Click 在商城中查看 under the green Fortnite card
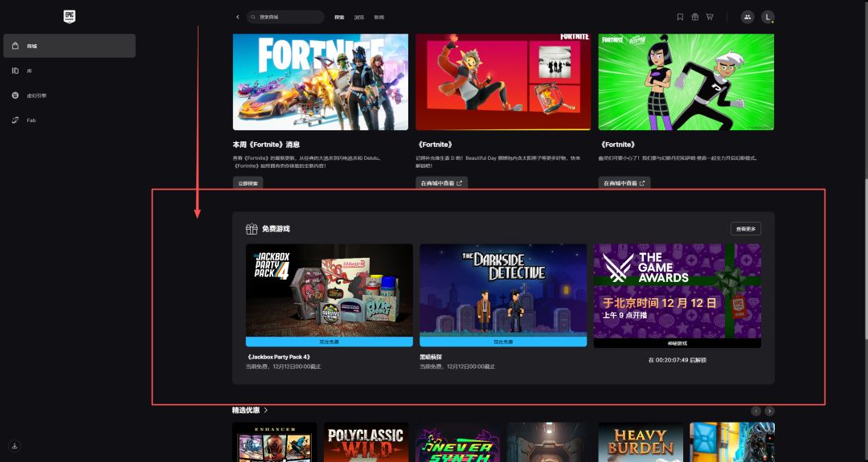 [624, 183]
